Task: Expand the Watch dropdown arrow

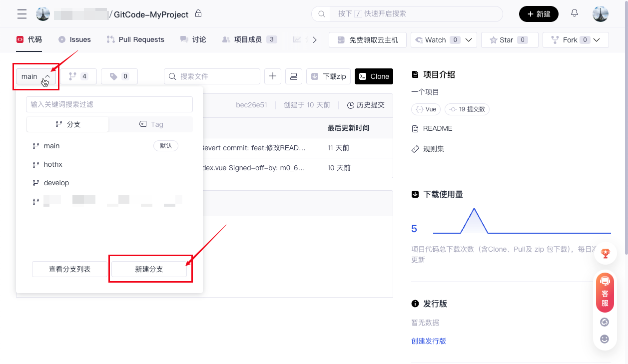Action: coord(469,40)
